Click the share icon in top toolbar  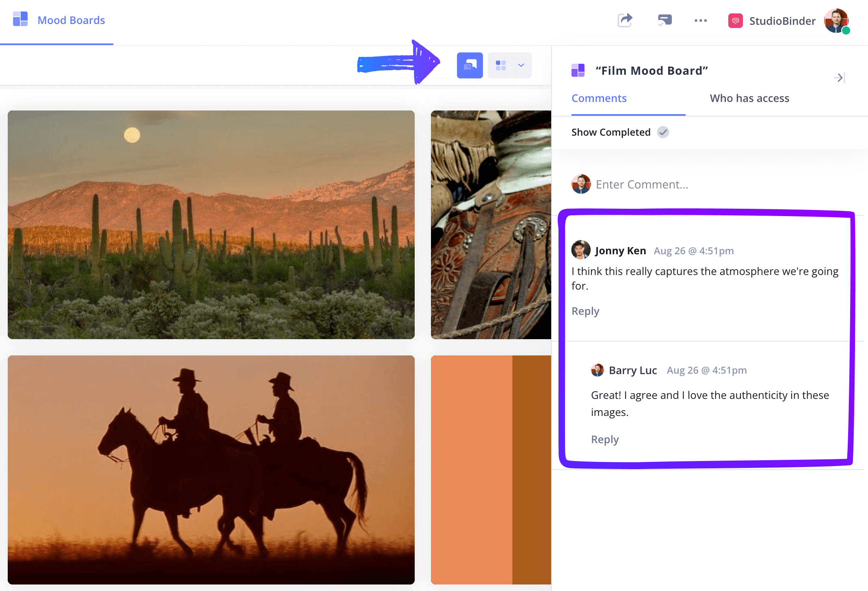(626, 19)
